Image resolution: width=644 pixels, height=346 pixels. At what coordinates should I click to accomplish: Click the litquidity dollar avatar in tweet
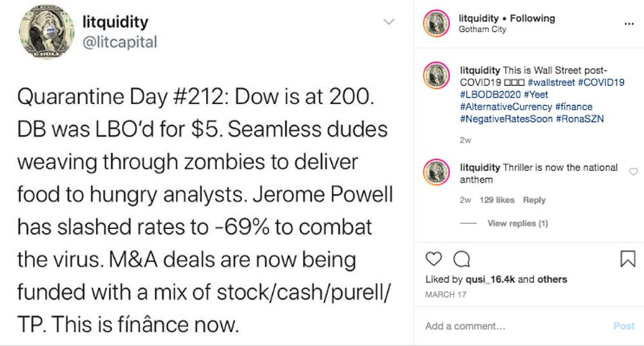pos(46,32)
